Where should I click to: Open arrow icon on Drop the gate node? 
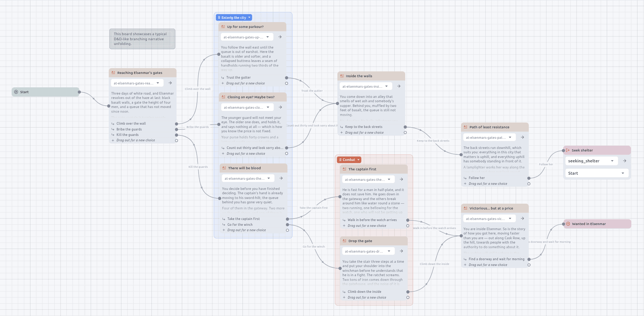[x=401, y=251]
